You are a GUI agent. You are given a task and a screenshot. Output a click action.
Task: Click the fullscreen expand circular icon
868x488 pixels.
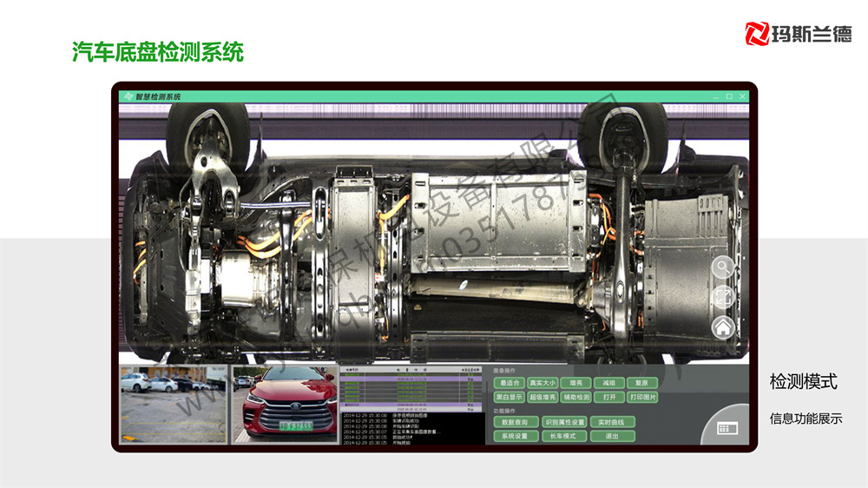tap(723, 297)
